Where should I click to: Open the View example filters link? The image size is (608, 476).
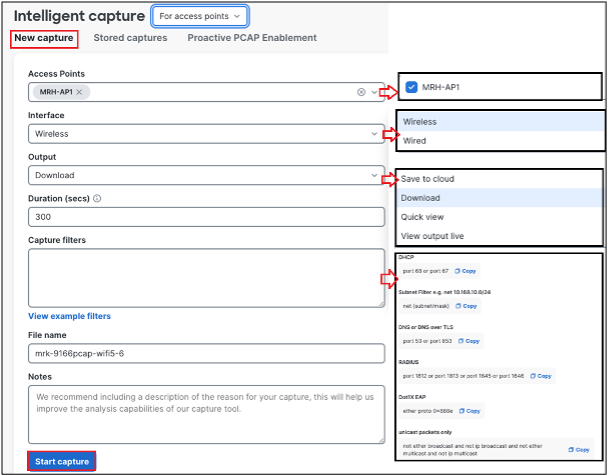click(69, 316)
